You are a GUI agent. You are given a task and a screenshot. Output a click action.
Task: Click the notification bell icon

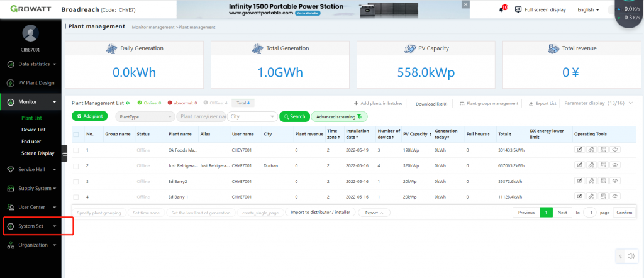pos(502,9)
